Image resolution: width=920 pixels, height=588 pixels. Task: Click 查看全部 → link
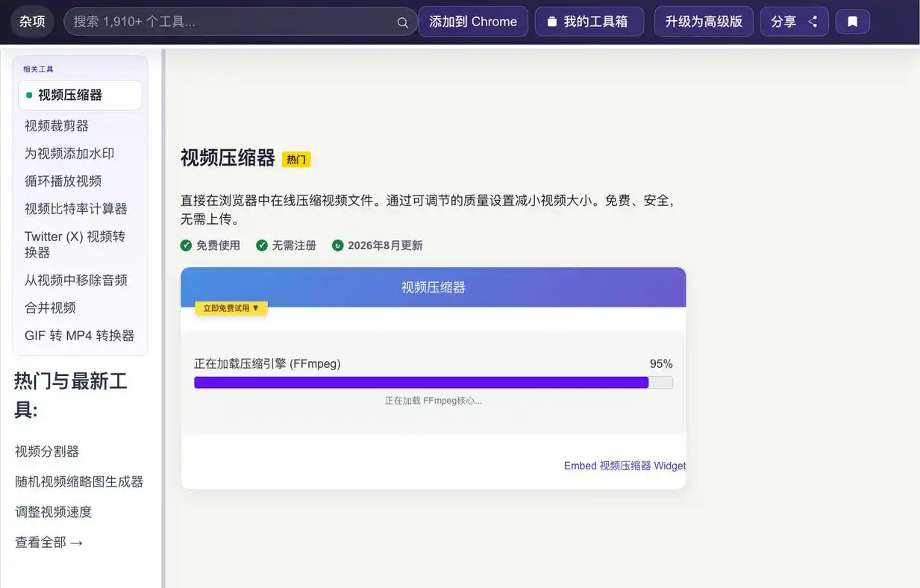(x=49, y=542)
